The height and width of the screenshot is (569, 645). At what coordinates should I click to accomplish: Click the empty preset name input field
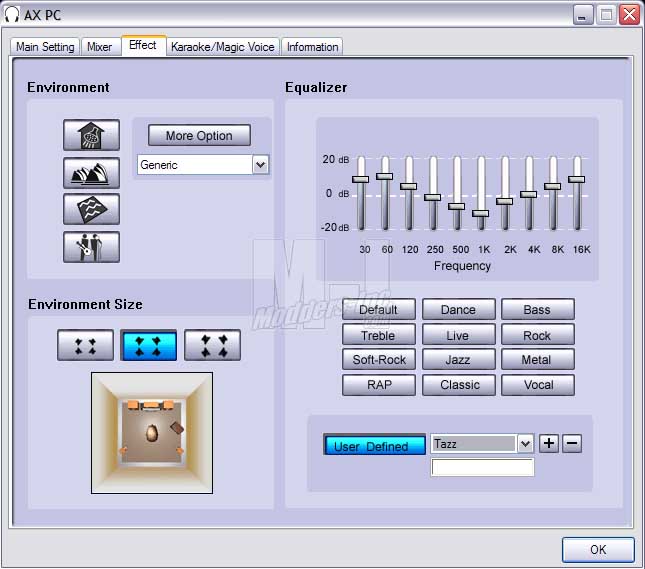[483, 467]
